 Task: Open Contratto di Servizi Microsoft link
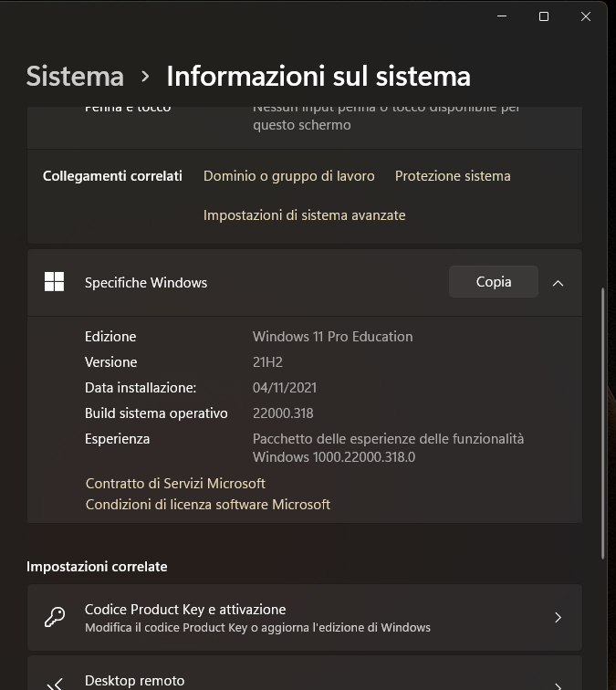click(x=175, y=483)
